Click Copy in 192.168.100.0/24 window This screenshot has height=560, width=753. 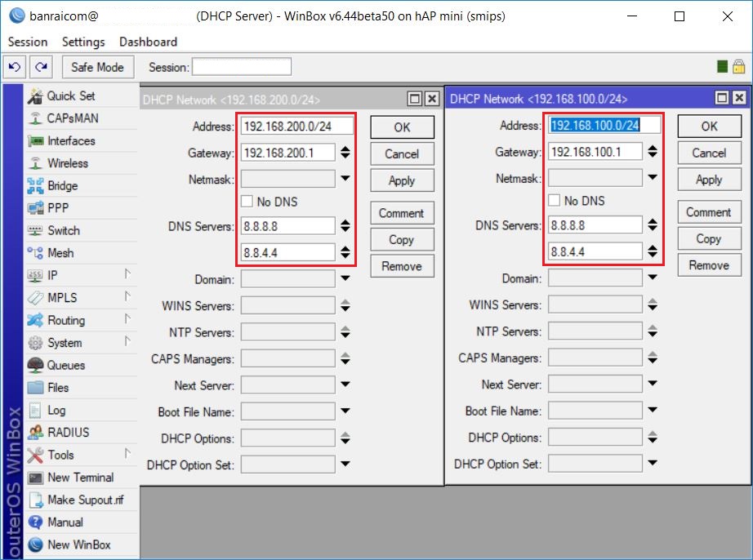pyautogui.click(x=710, y=238)
